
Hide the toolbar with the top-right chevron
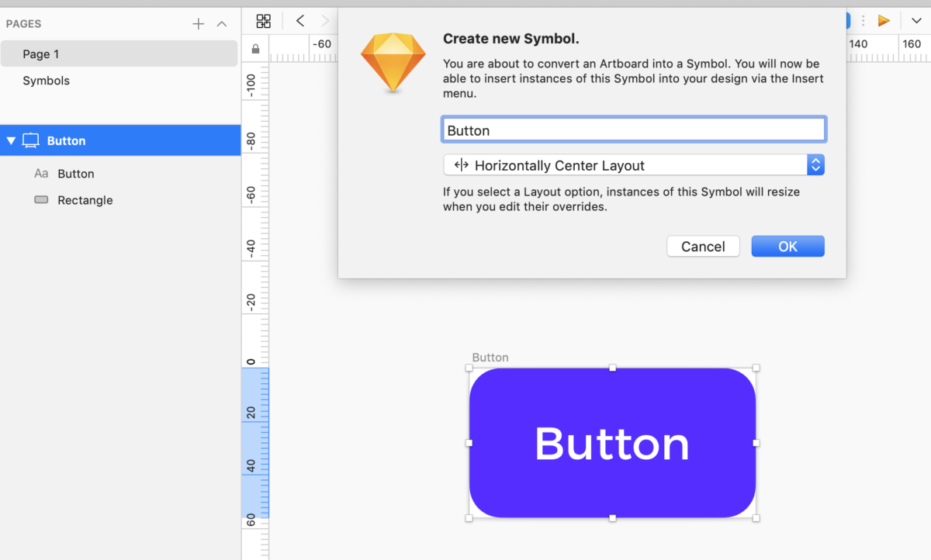coord(915,21)
